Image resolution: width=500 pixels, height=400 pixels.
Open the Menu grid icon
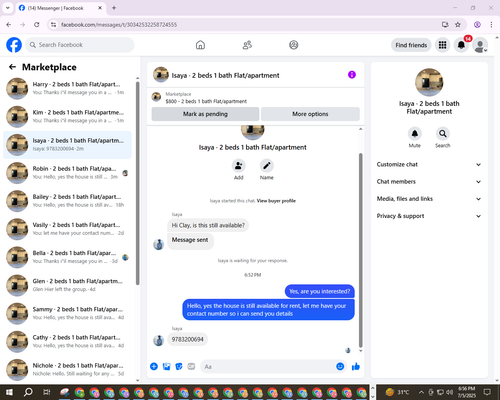[442, 45]
